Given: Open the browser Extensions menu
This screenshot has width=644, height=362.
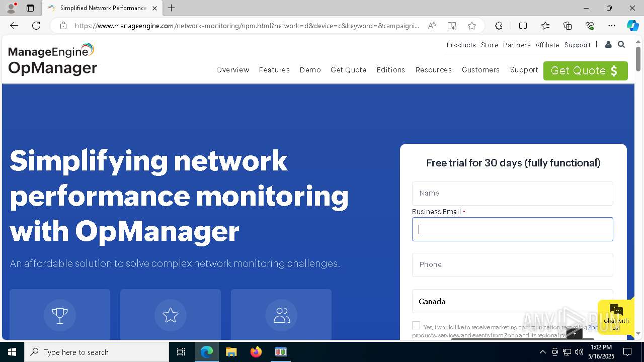Looking at the screenshot, I should pos(499,26).
